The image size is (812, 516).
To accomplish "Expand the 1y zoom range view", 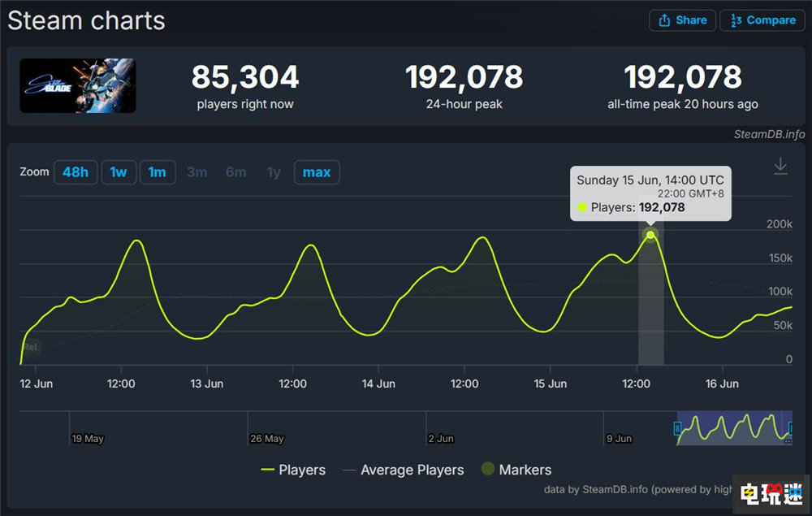I will coord(274,171).
